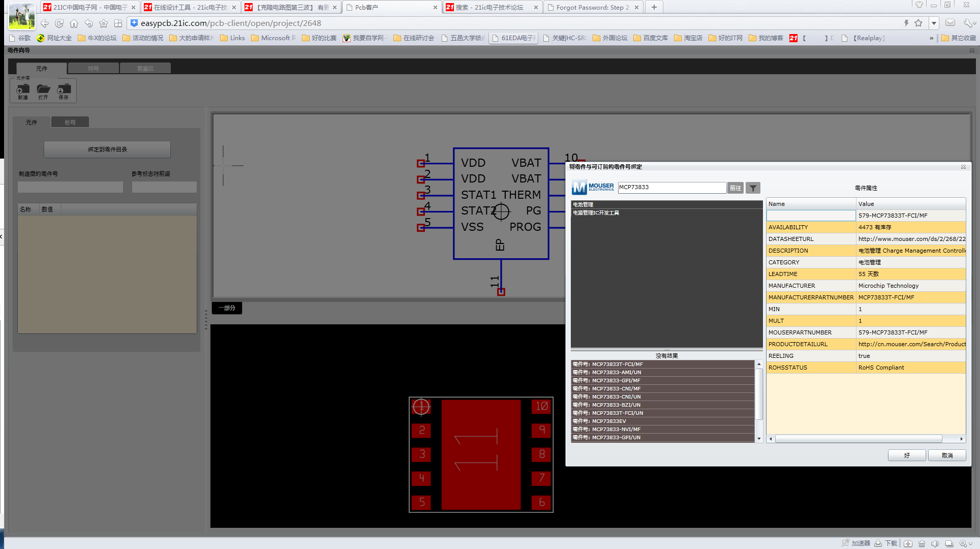Viewport: 980px width, 549px height.
Task: Switch to the 在线设计工具 browser tab
Action: coord(190,7)
